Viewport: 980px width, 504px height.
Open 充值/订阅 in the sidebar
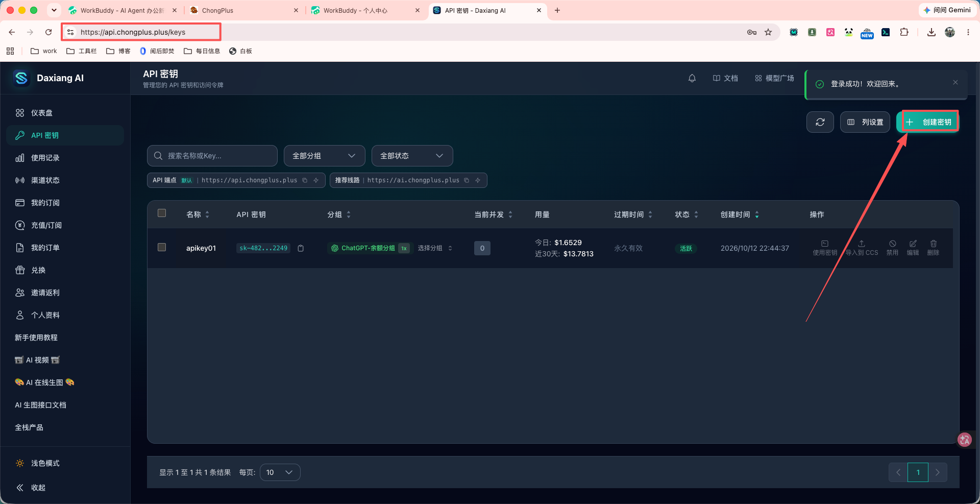tap(65, 225)
